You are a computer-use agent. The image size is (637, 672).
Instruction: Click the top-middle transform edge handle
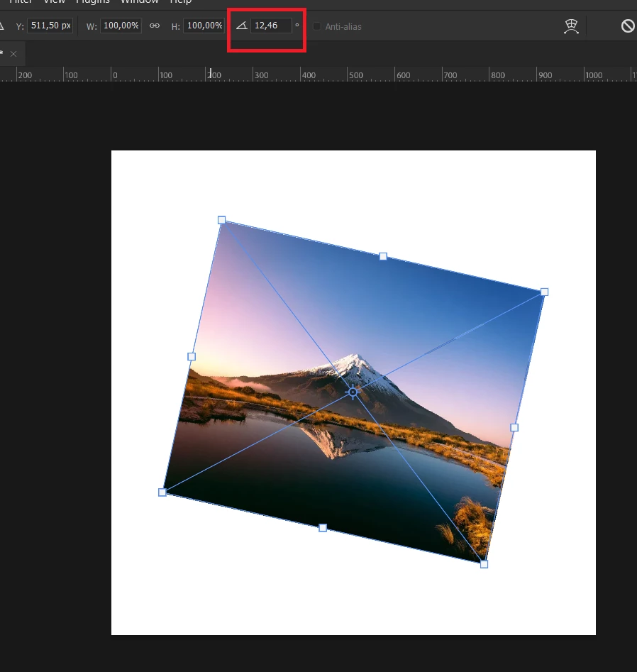(x=383, y=256)
